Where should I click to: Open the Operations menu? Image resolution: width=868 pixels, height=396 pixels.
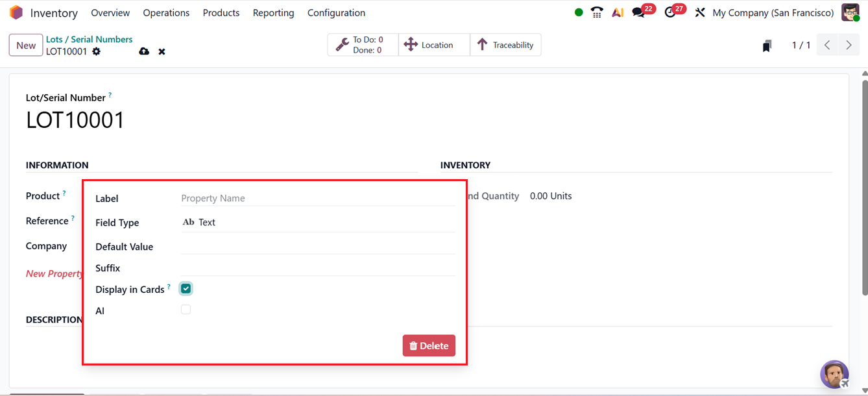pyautogui.click(x=166, y=12)
